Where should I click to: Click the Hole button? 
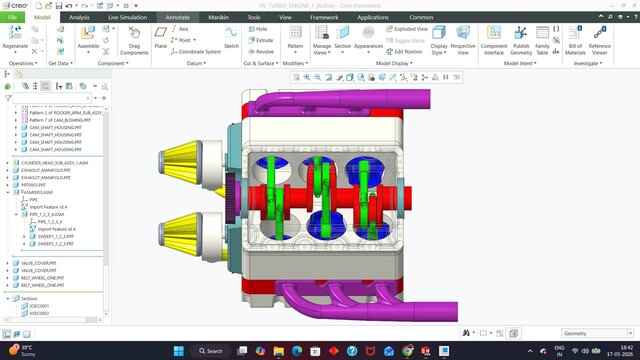(258, 29)
